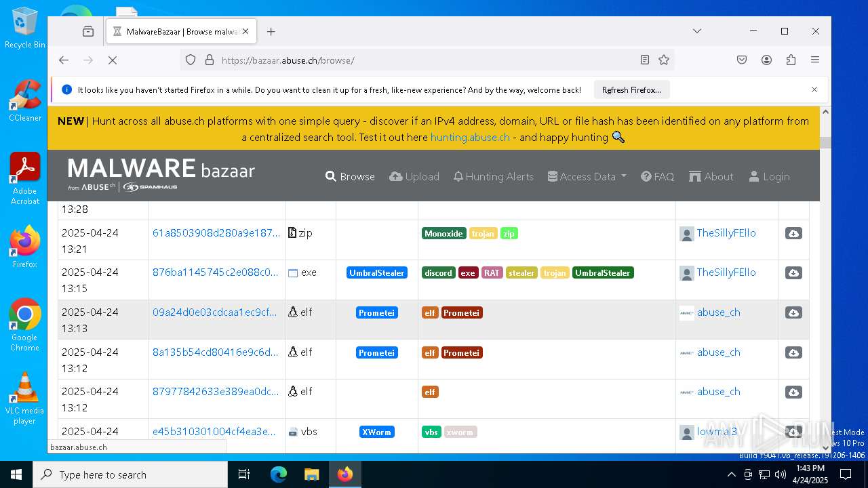Open the Windows Start menu
This screenshot has height=488, width=868.
tap(16, 474)
